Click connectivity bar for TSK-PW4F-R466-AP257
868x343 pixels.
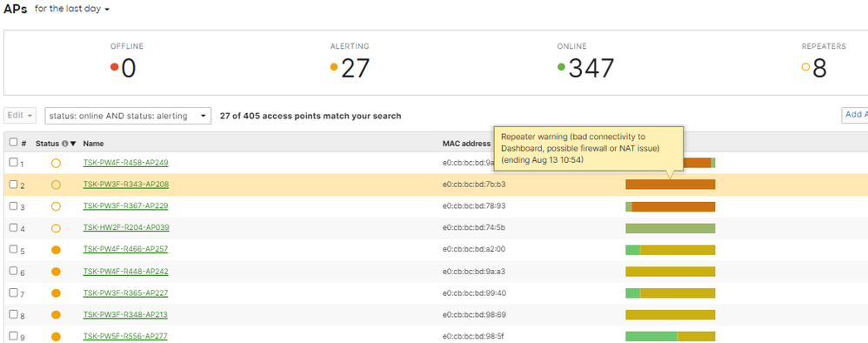[671, 250]
